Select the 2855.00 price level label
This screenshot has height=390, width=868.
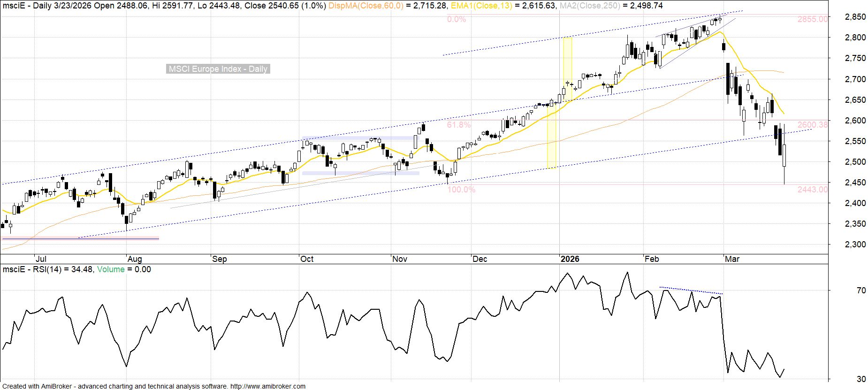[x=812, y=19]
